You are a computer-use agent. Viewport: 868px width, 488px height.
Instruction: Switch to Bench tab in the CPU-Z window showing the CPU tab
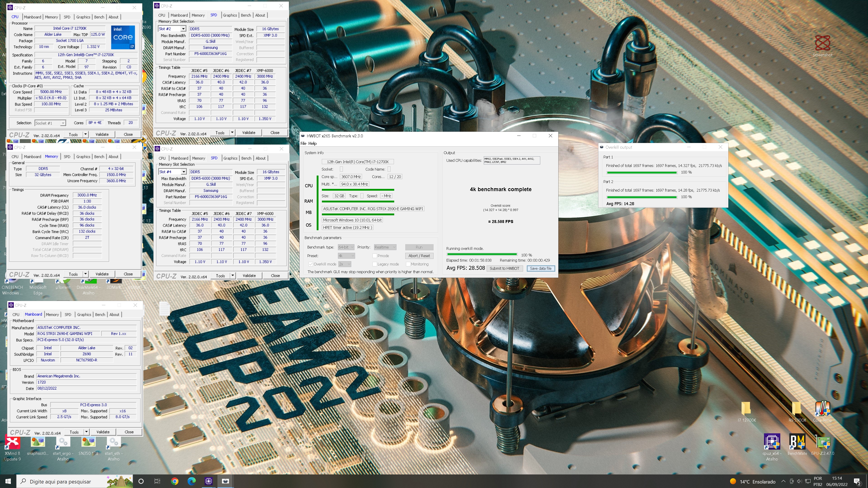click(x=99, y=17)
